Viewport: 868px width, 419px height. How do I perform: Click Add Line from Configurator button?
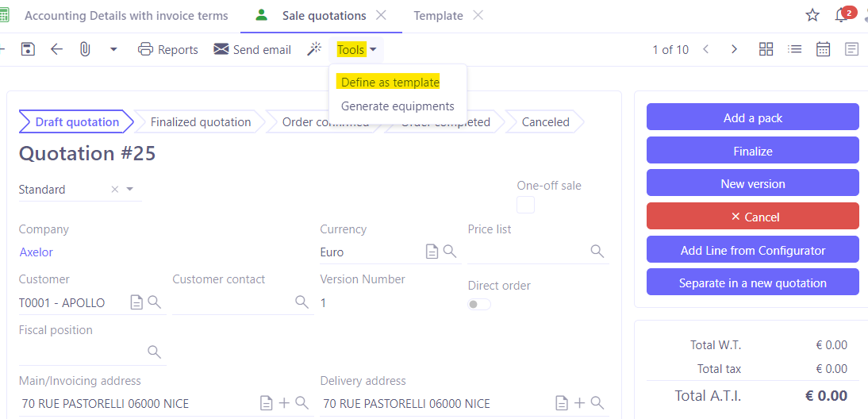click(x=753, y=250)
